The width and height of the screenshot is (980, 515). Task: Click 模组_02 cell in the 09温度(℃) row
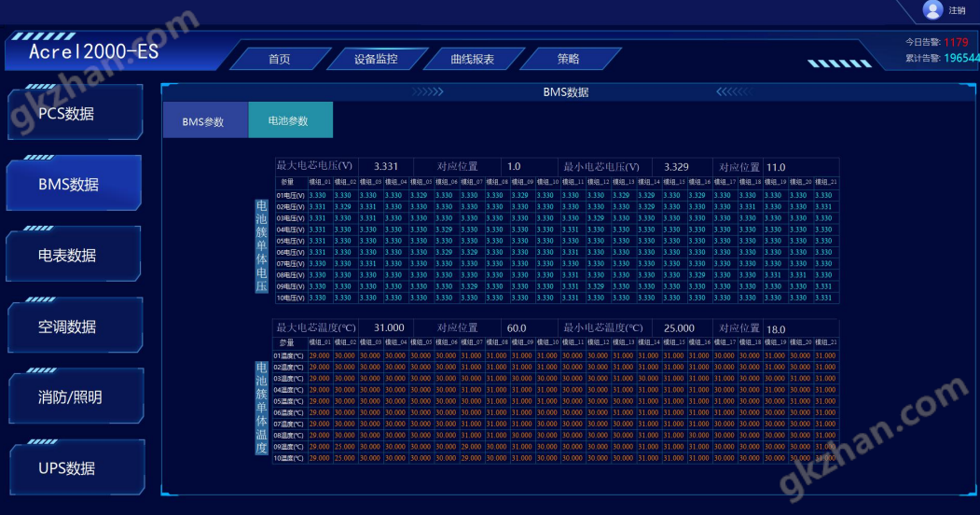(344, 447)
